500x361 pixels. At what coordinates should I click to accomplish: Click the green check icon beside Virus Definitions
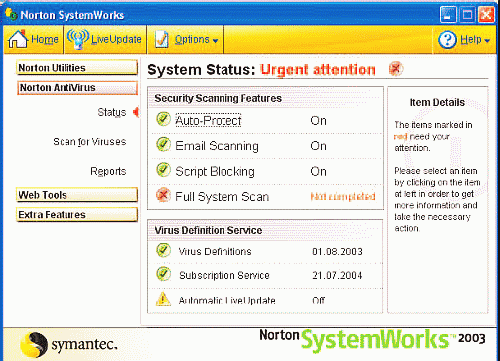(x=163, y=250)
